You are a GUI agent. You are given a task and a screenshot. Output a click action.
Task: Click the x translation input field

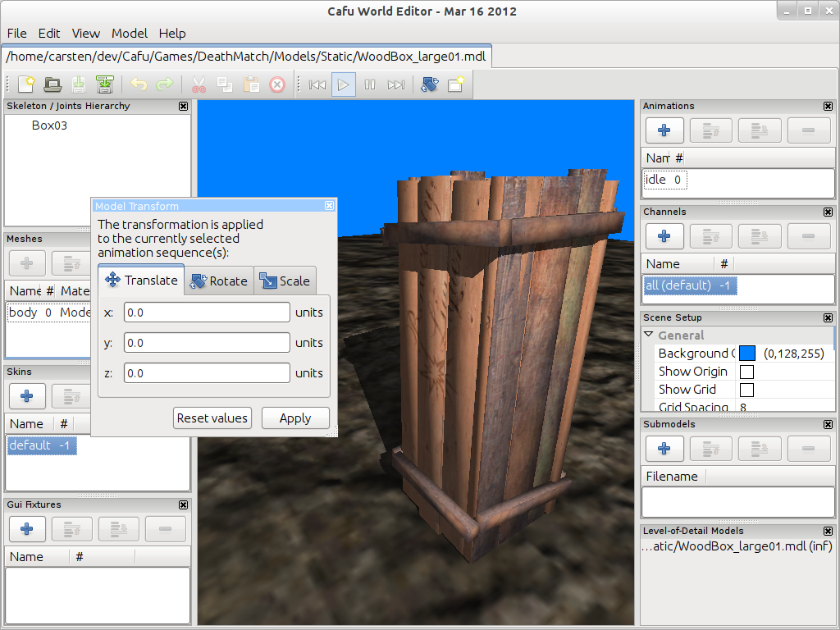207,313
